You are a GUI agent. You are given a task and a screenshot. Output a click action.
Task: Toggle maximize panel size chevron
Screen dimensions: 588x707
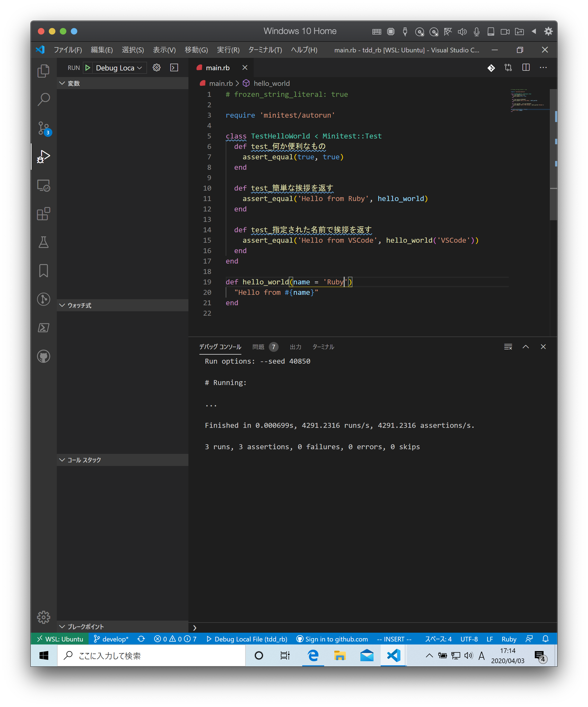(x=526, y=347)
